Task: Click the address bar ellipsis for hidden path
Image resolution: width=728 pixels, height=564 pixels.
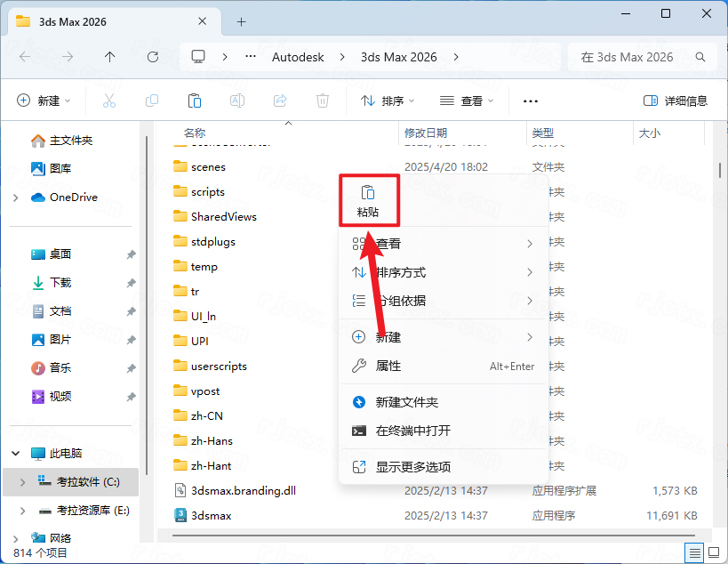Action: [x=251, y=57]
